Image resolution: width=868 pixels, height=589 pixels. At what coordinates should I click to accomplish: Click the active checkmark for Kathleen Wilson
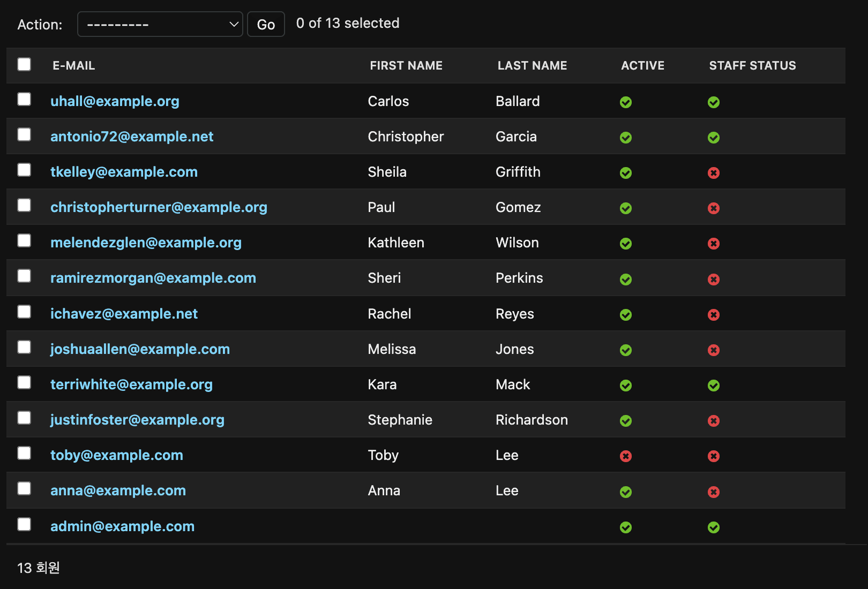[626, 244]
